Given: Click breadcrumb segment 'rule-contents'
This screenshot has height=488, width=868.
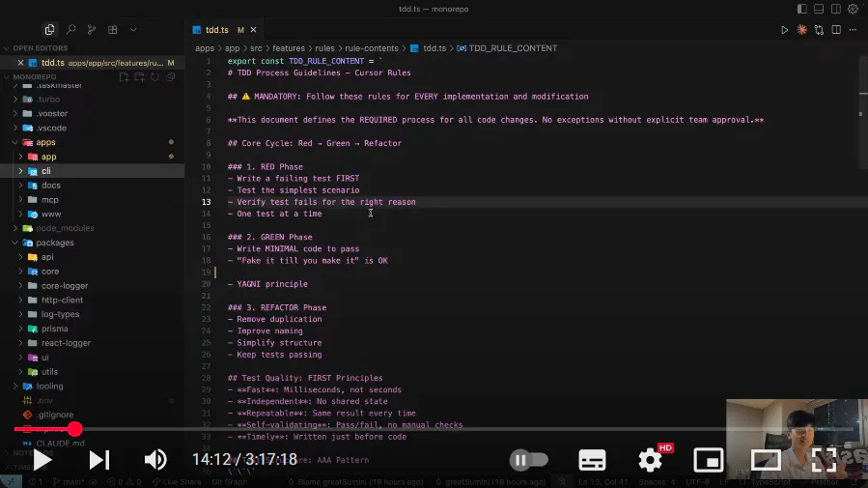Looking at the screenshot, I should tap(372, 48).
